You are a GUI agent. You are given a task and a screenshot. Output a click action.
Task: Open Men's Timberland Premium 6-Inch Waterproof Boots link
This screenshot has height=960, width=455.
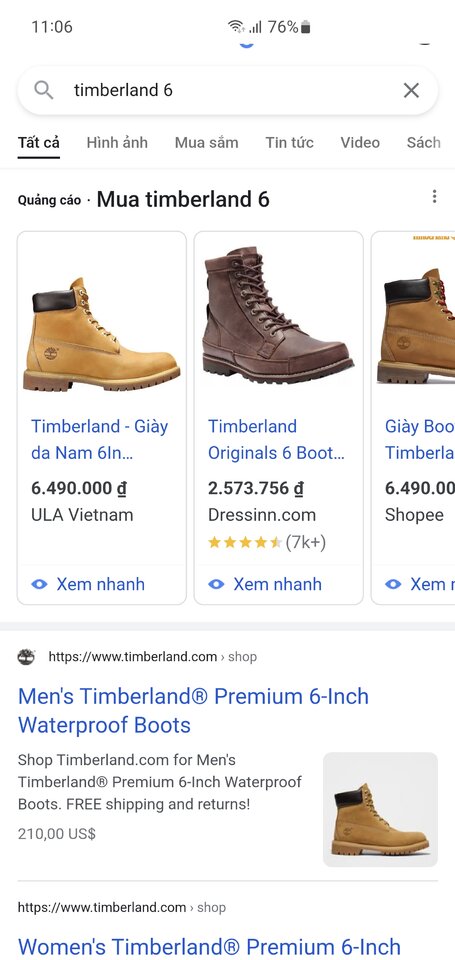(194, 711)
